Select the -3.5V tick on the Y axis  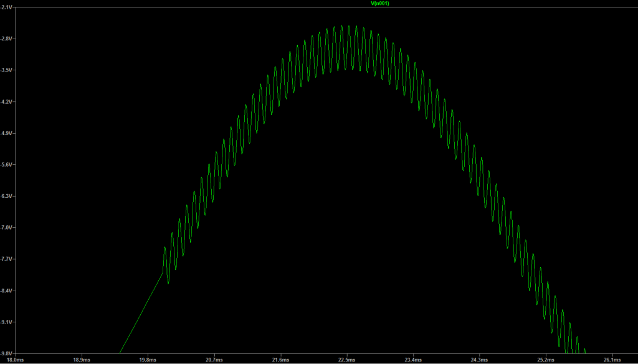(x=7, y=70)
